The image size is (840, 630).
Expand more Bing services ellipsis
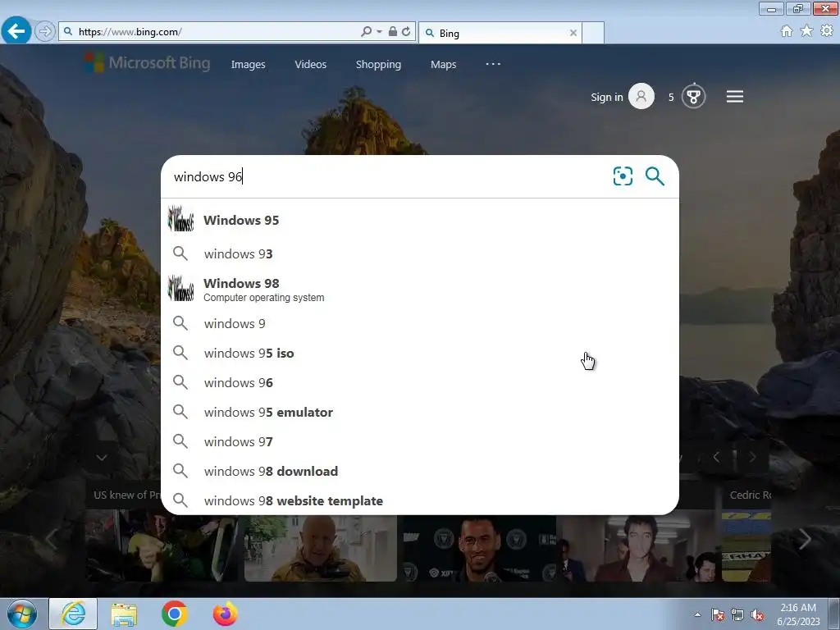click(x=493, y=64)
